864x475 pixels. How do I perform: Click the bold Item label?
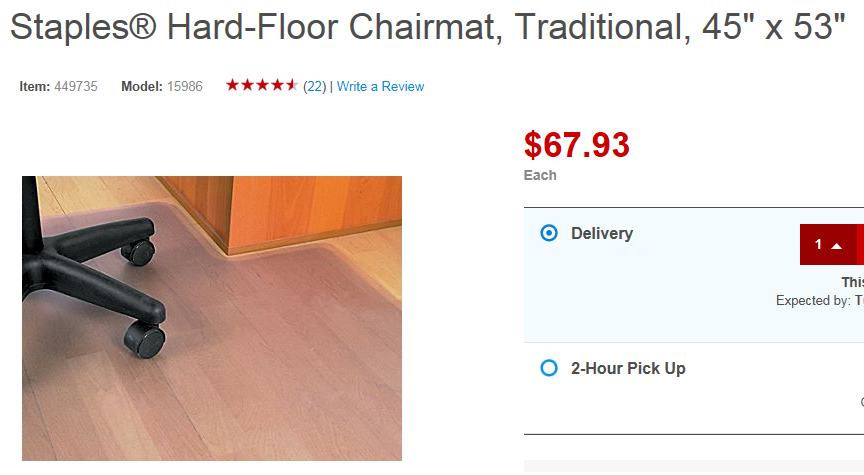point(34,87)
